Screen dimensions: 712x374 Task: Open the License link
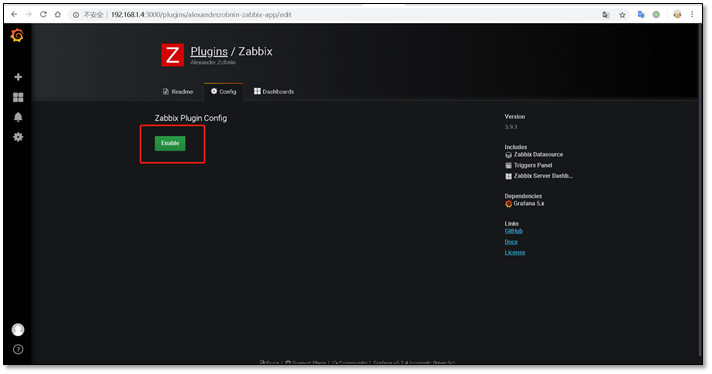click(515, 252)
